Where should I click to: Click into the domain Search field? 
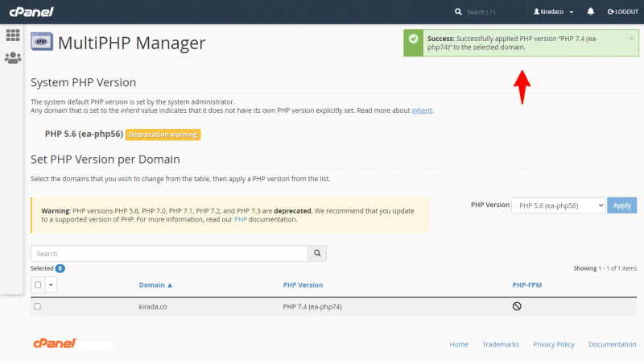pyautogui.click(x=169, y=253)
